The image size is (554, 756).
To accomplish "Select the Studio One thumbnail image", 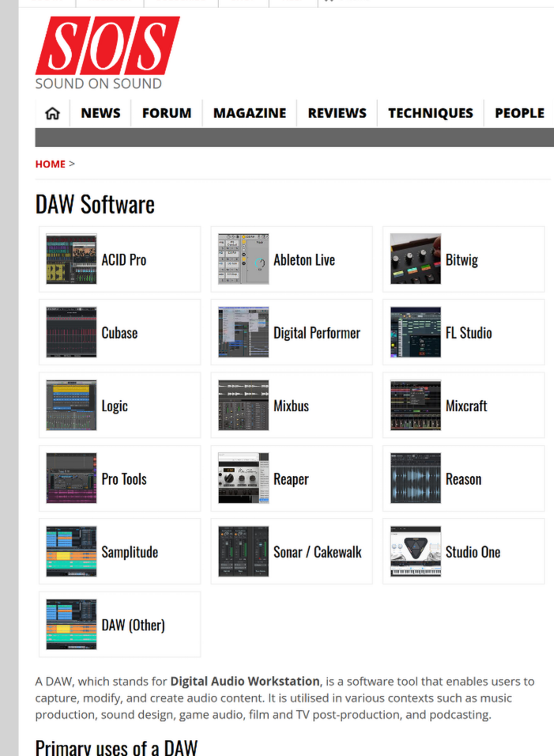I will [416, 552].
